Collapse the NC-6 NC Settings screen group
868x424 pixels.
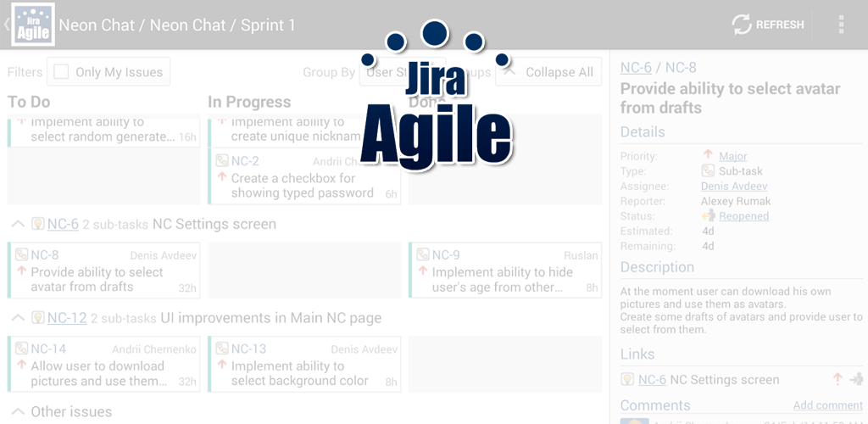click(17, 224)
